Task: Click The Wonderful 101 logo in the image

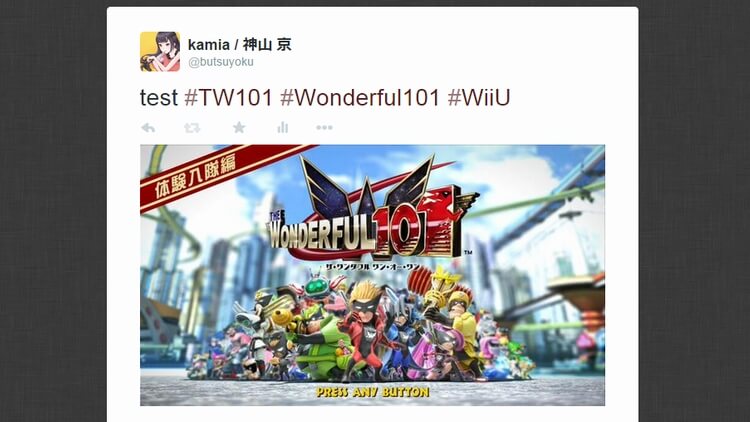Action: 371,213
